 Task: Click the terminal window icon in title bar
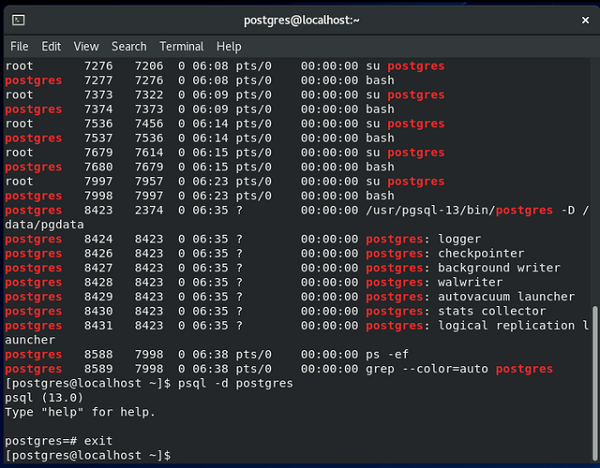click(x=18, y=20)
